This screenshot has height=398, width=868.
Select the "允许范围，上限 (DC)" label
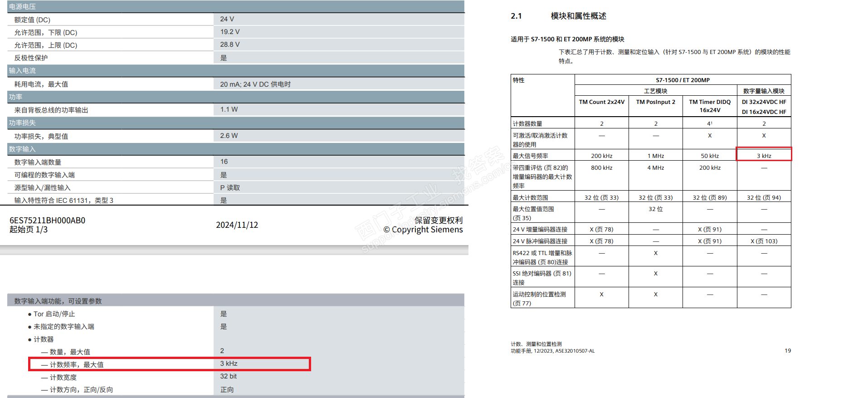(x=46, y=45)
